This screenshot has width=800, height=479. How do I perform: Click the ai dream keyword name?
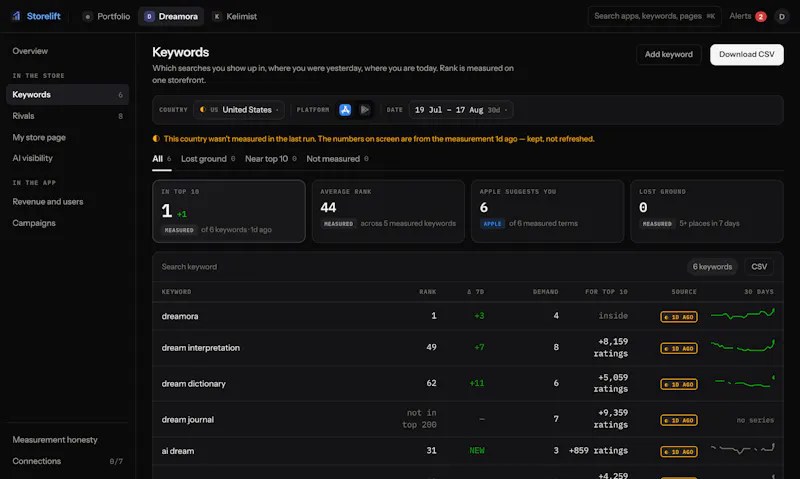(178, 451)
